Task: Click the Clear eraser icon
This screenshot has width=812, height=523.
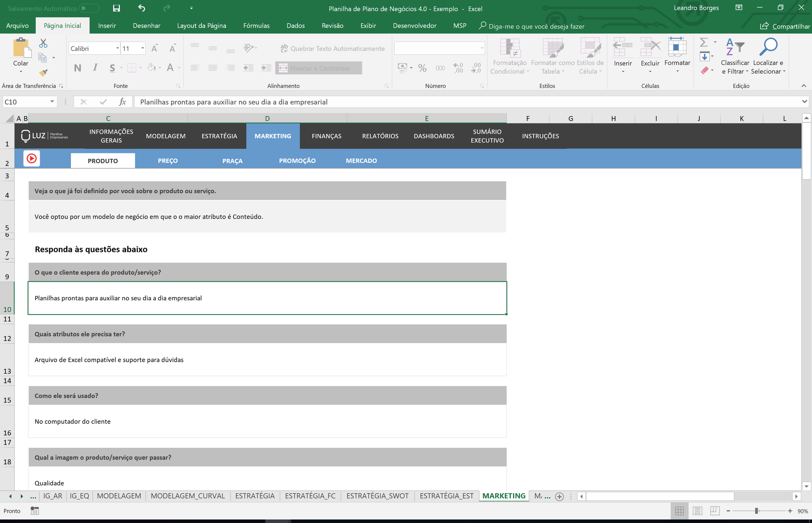Action: [x=705, y=71]
